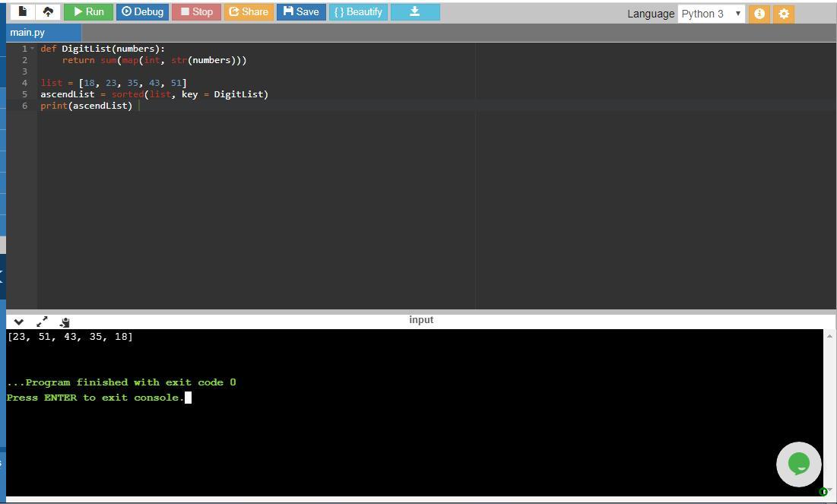The height and width of the screenshot is (504, 837).
Task: Fold the function at line 1 arrow
Action: pos(33,49)
